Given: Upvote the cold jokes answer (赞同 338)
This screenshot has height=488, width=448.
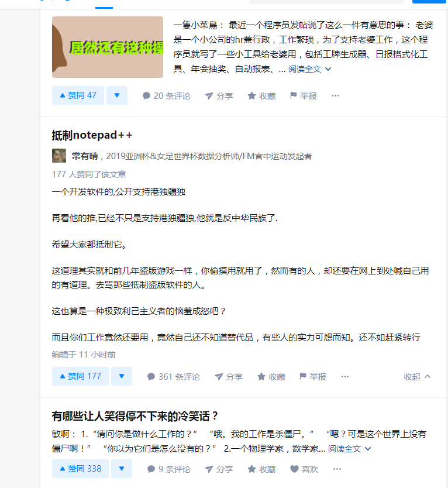Looking at the screenshot, I should (x=80, y=468).
